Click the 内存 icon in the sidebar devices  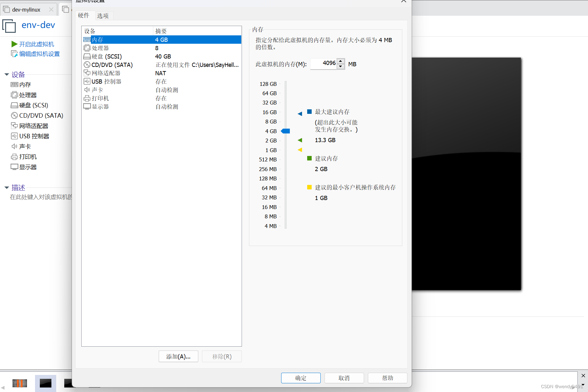pos(14,85)
